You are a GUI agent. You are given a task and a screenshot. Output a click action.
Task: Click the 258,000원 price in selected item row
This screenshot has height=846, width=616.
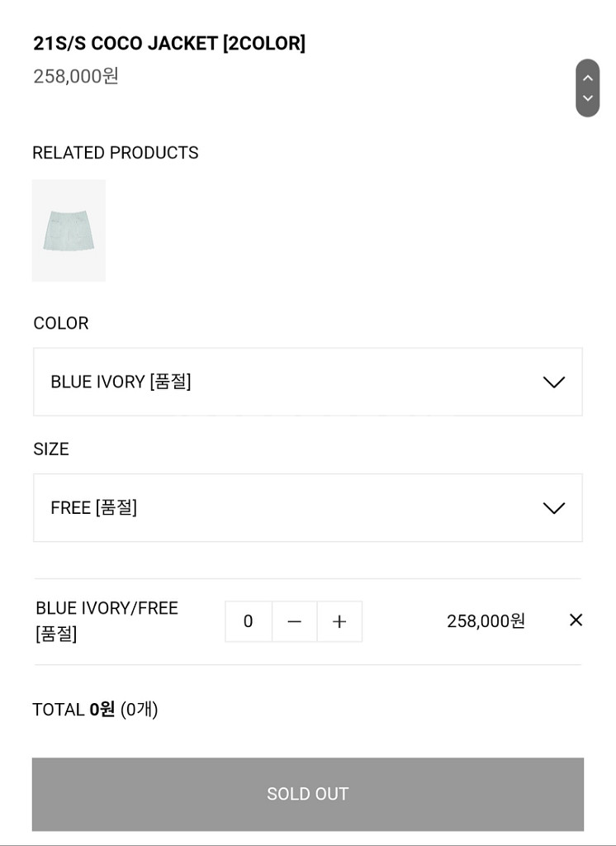click(486, 621)
